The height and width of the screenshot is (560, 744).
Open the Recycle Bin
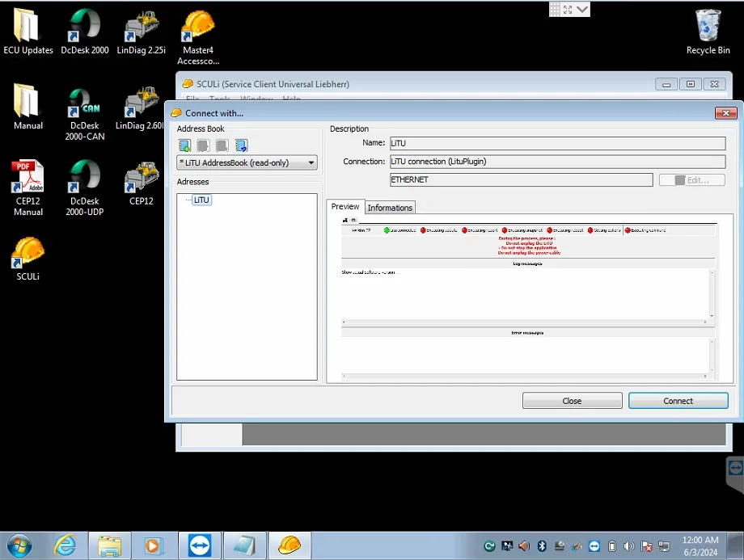(708, 32)
